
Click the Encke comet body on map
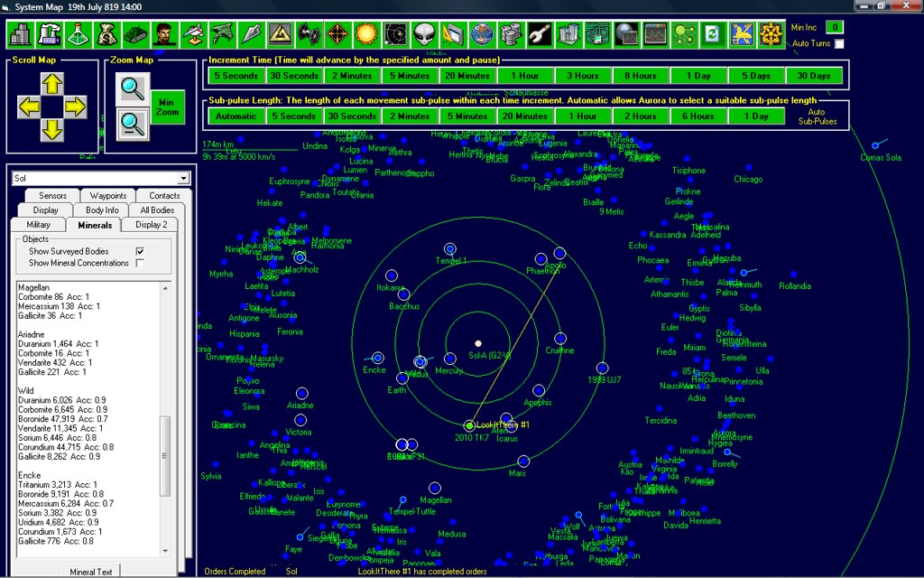[x=378, y=358]
